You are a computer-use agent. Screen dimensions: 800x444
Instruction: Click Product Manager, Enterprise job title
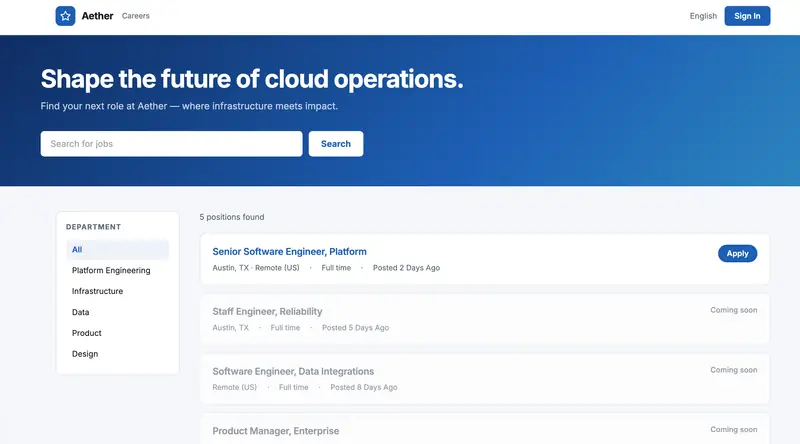click(276, 431)
